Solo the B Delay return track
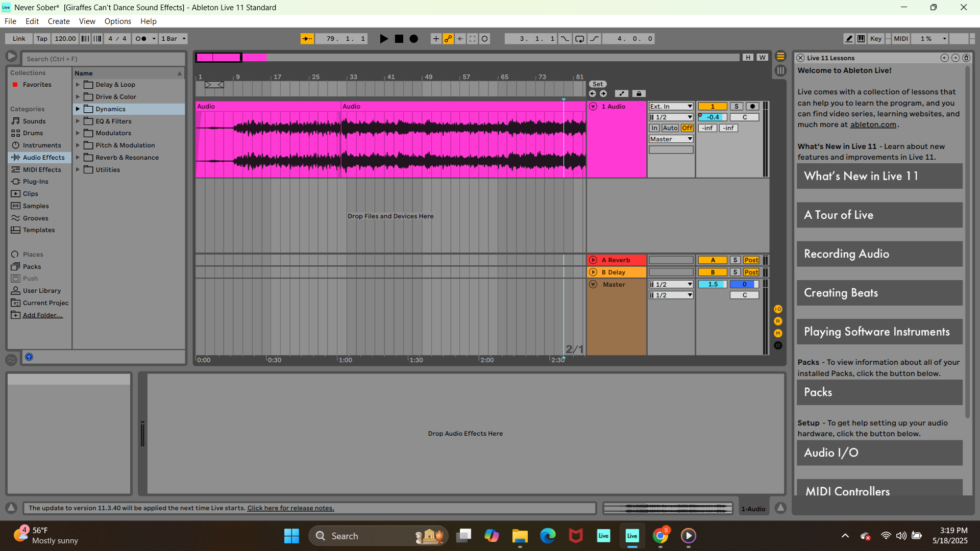The image size is (980, 551). click(x=736, y=272)
